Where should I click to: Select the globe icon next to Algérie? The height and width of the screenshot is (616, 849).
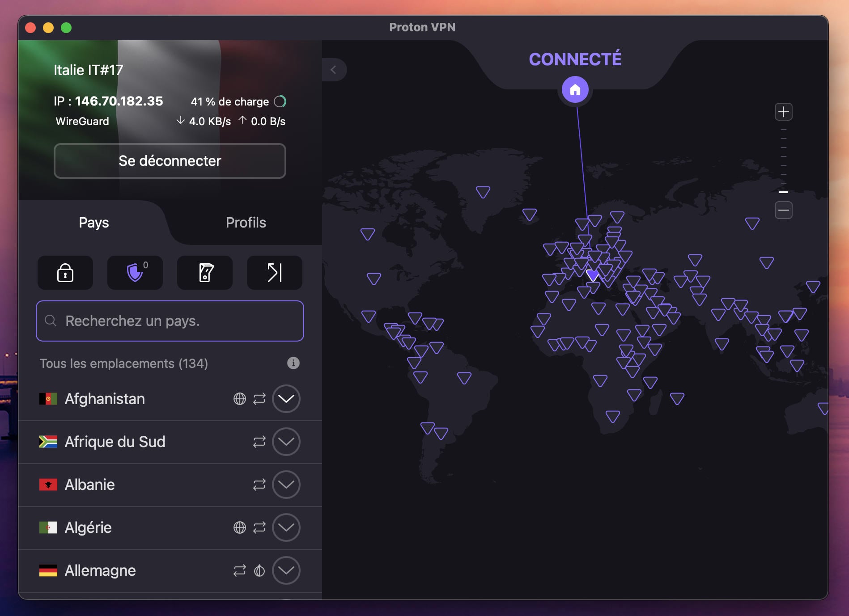[x=239, y=527]
